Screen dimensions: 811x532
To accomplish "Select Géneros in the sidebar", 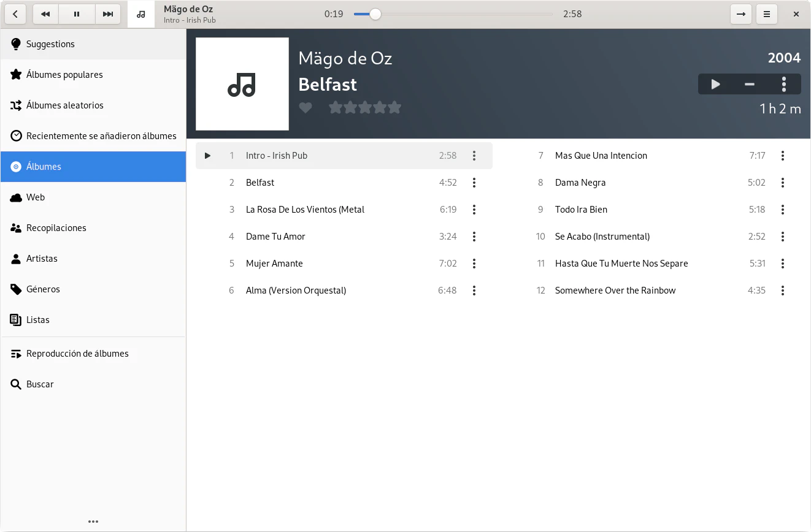I will pyautogui.click(x=43, y=289).
